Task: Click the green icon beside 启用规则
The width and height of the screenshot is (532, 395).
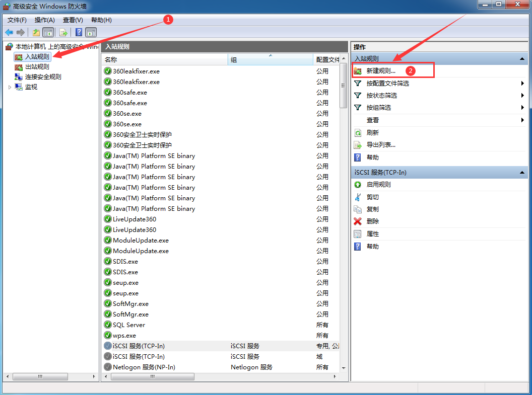Action: click(x=358, y=185)
